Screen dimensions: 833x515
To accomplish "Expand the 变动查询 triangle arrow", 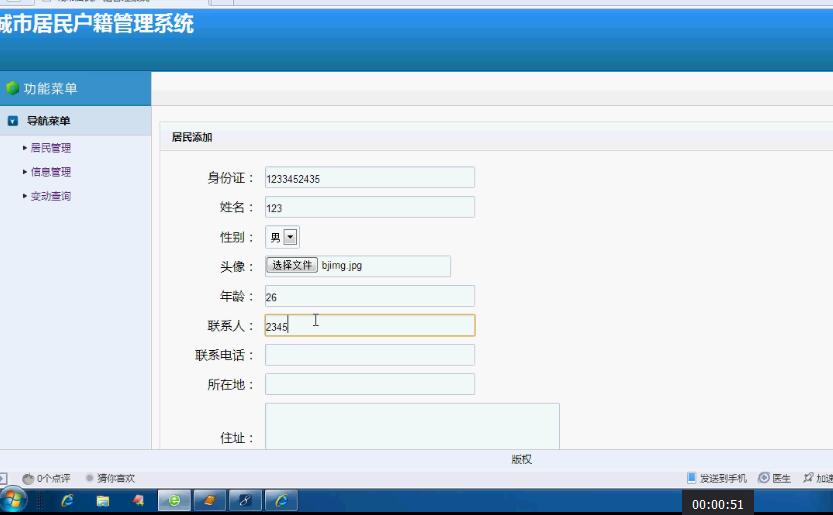I will [24, 196].
